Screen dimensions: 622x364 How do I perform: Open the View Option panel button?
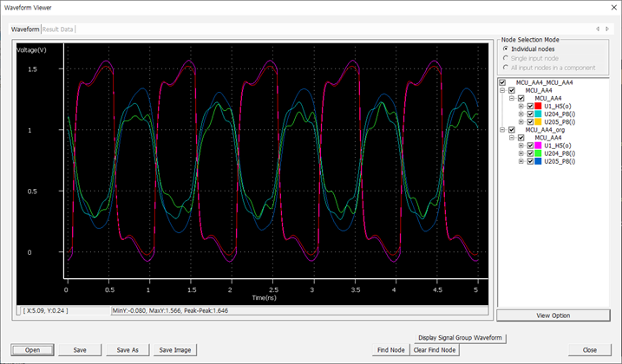[x=553, y=315]
